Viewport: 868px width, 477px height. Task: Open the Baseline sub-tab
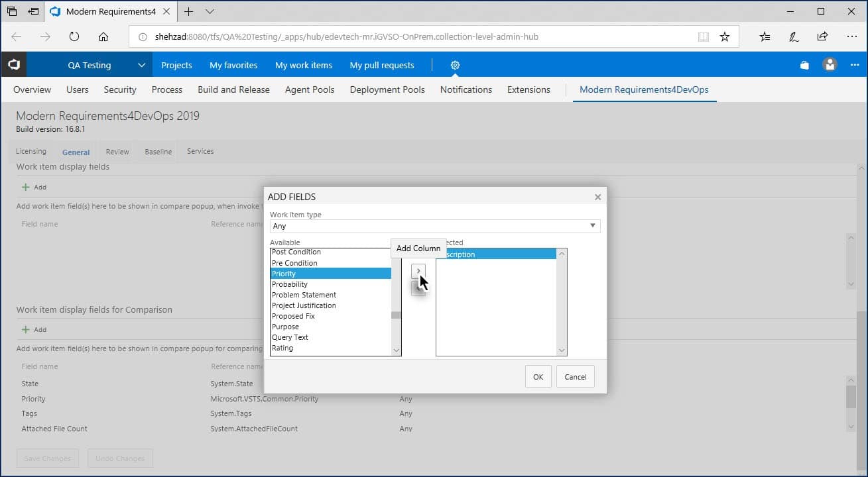click(158, 152)
